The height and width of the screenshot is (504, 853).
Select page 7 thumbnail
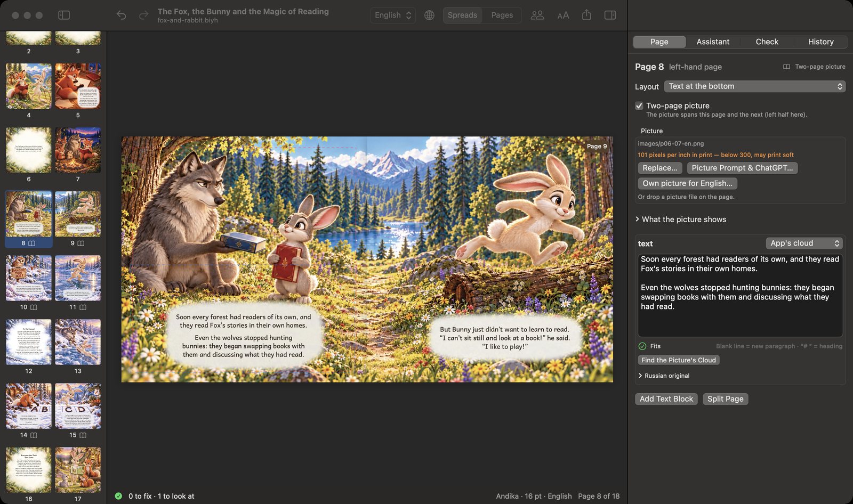[78, 150]
